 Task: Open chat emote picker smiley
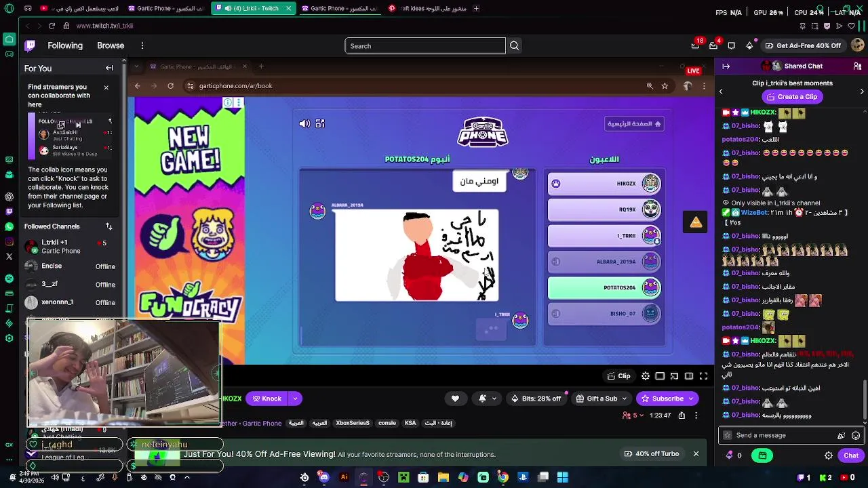[x=856, y=435]
